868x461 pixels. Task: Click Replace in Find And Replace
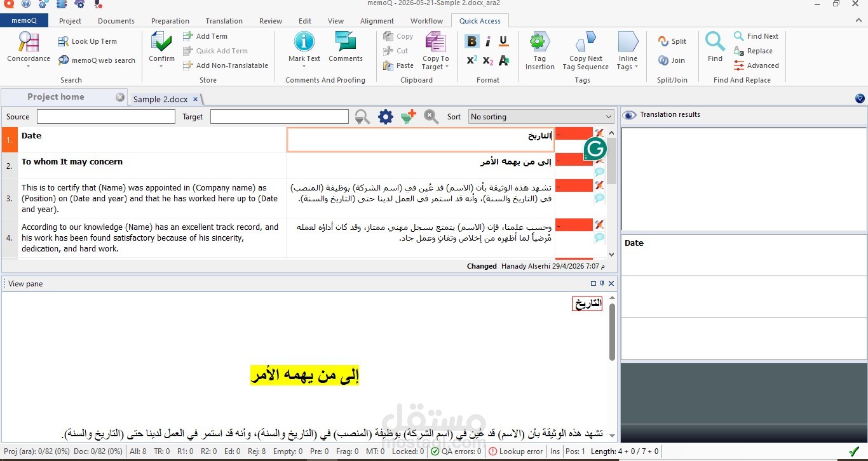point(754,51)
